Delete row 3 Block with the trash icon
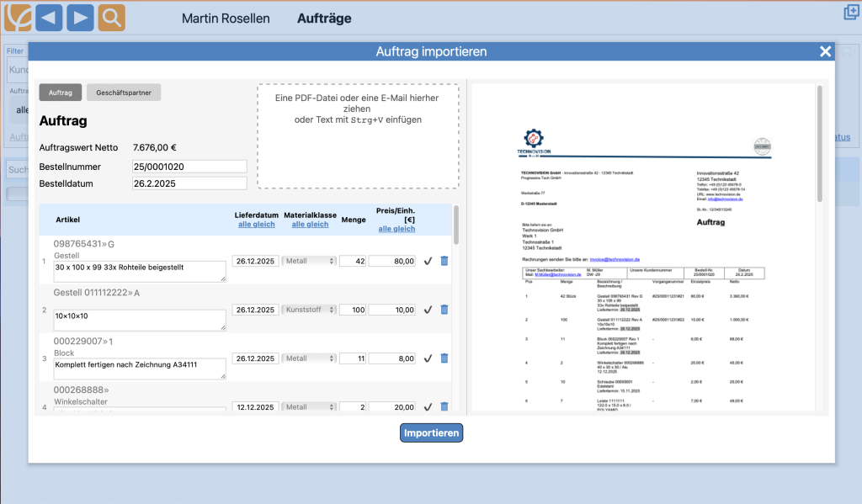Viewport: 862px width, 504px height. pos(444,358)
